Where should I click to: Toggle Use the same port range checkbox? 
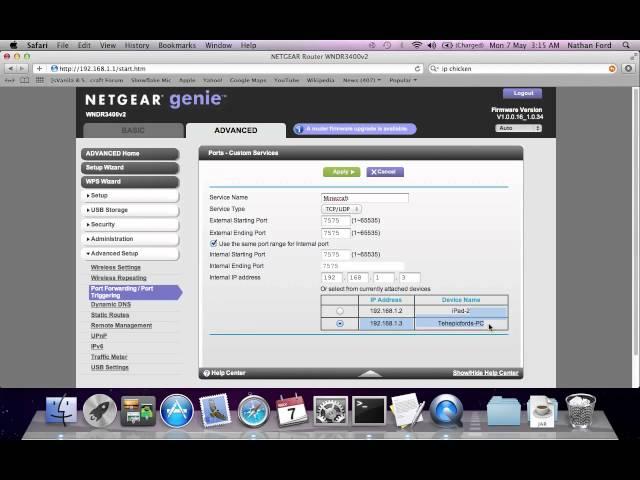click(x=213, y=243)
